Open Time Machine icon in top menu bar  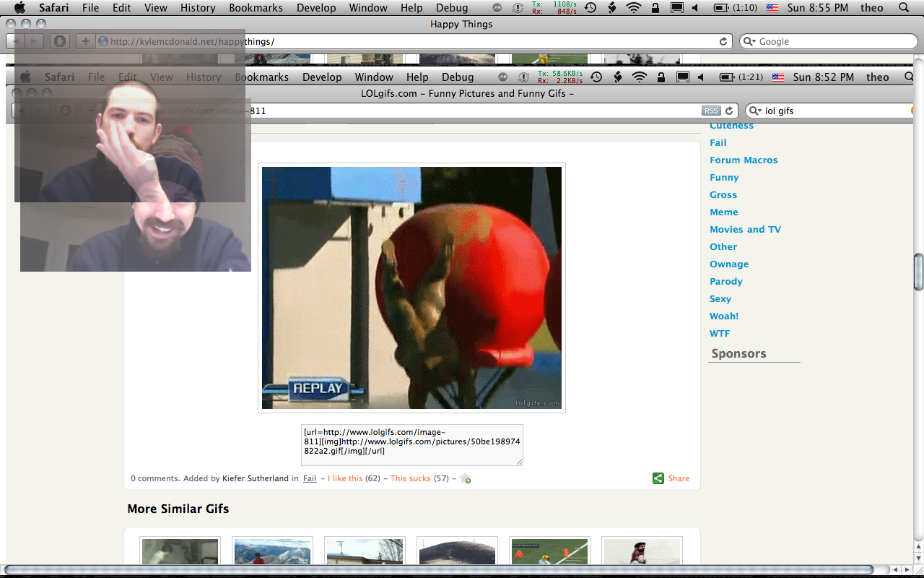[x=590, y=8]
